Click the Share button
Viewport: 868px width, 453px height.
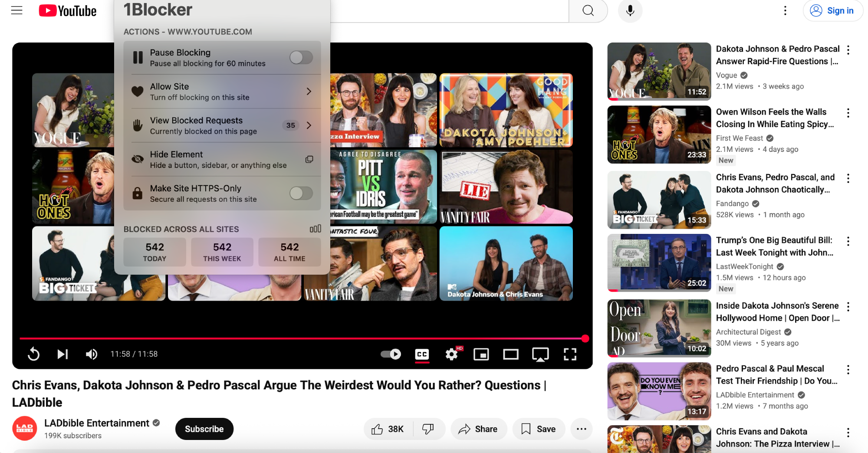(478, 429)
